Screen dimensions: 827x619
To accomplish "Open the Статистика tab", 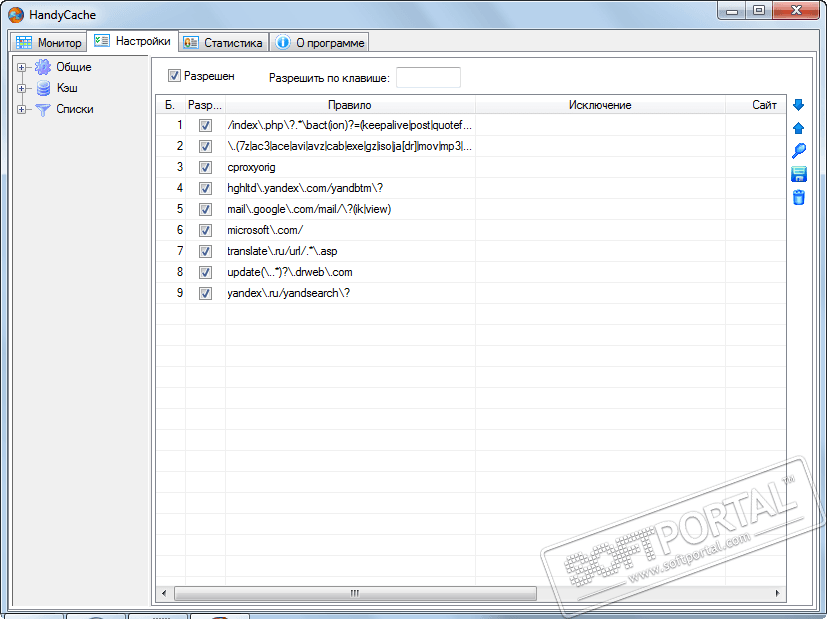I will (x=223, y=43).
